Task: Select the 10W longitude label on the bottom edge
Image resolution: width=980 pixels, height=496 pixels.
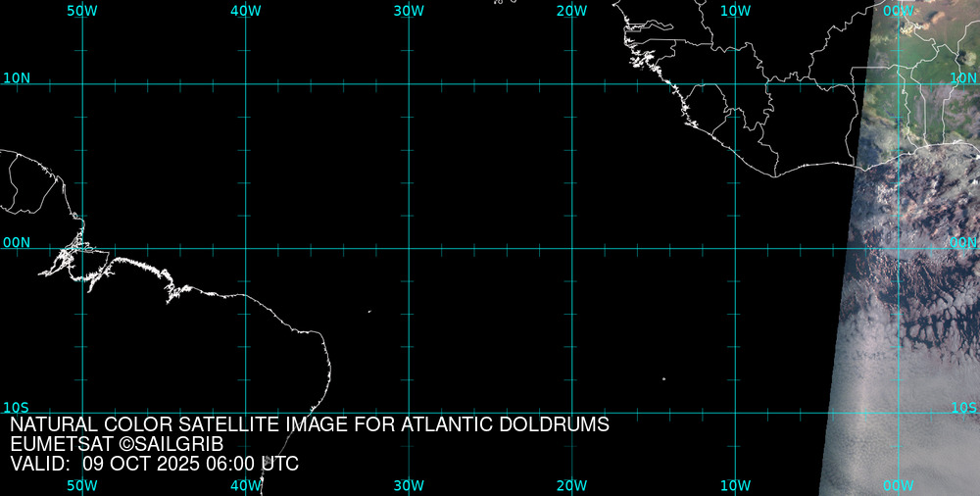Action: (x=735, y=485)
